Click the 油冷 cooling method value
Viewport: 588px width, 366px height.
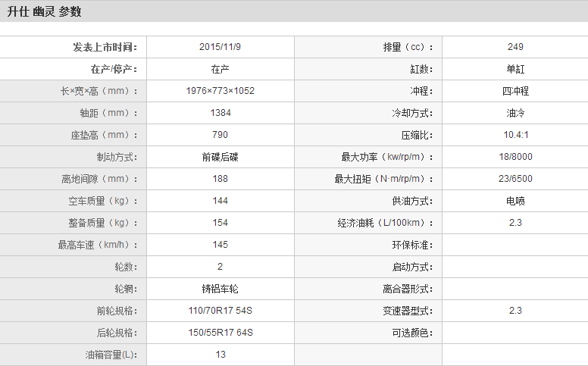[x=515, y=113]
